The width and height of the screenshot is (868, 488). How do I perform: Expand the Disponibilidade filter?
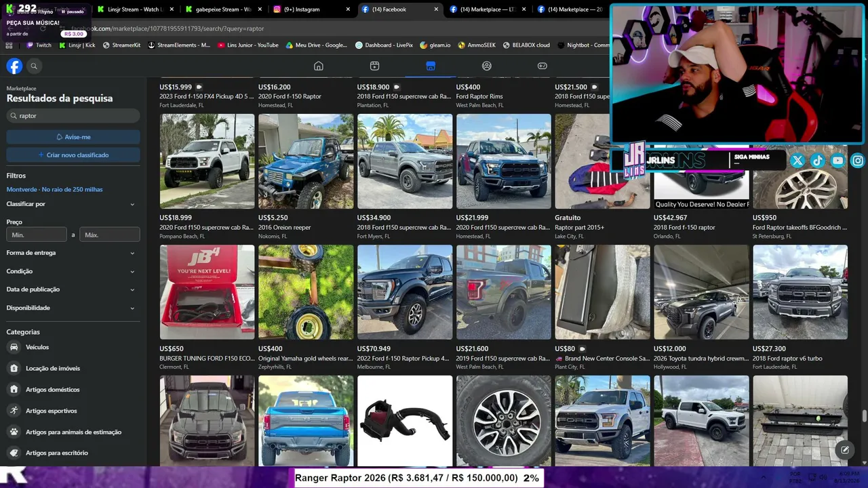click(x=71, y=308)
